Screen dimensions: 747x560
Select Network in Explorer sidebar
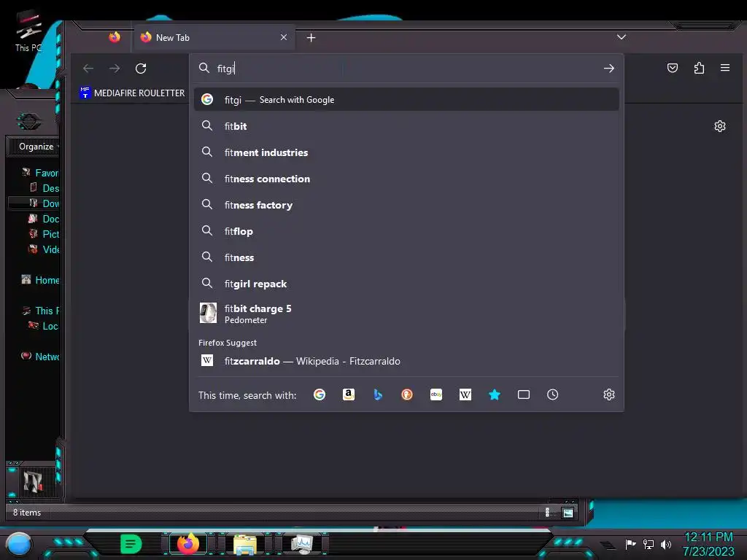coord(41,356)
